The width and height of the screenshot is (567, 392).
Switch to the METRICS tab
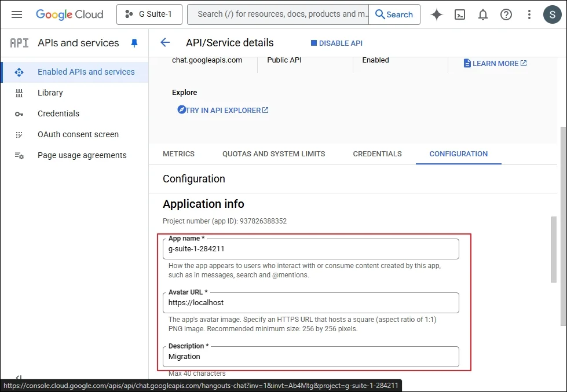coord(178,153)
